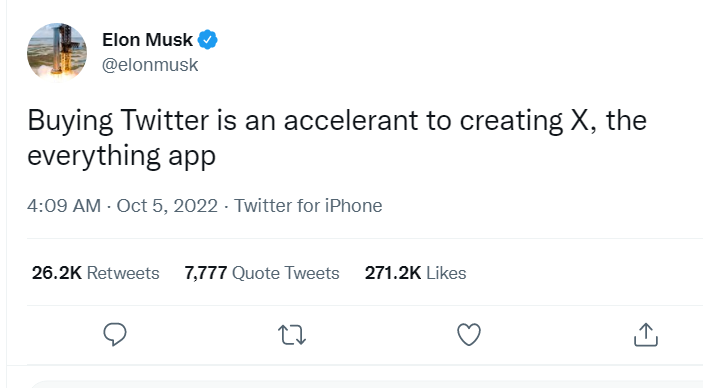Screen dimensions: 703x388
Task: Click the blue verified checkmark badge
Action: (x=208, y=40)
